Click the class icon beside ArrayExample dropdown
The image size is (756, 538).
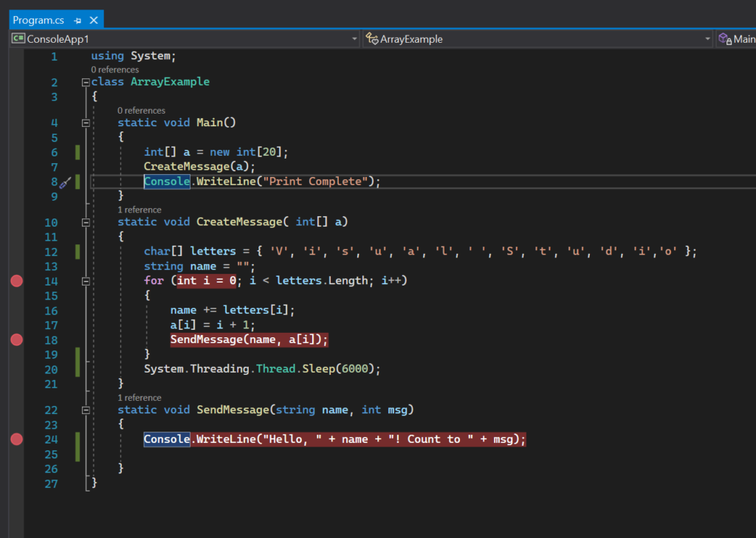tap(372, 39)
